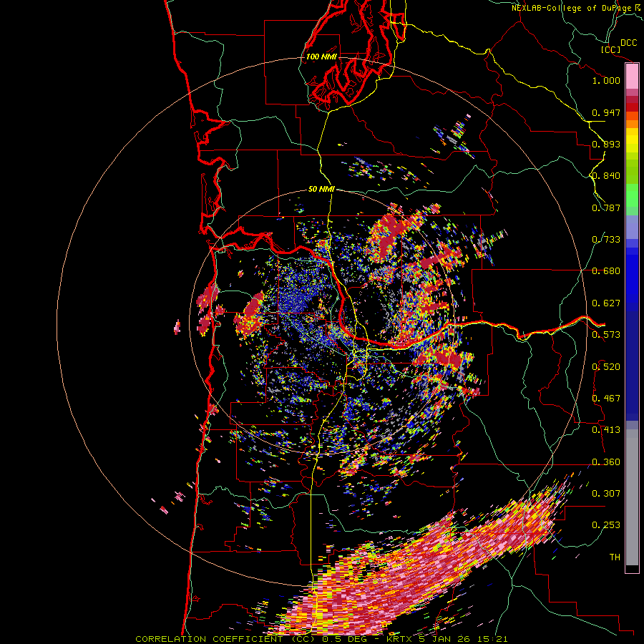Screen dimensions: 644x644
Task: Select the 0.413 scale value
Action: (606, 430)
